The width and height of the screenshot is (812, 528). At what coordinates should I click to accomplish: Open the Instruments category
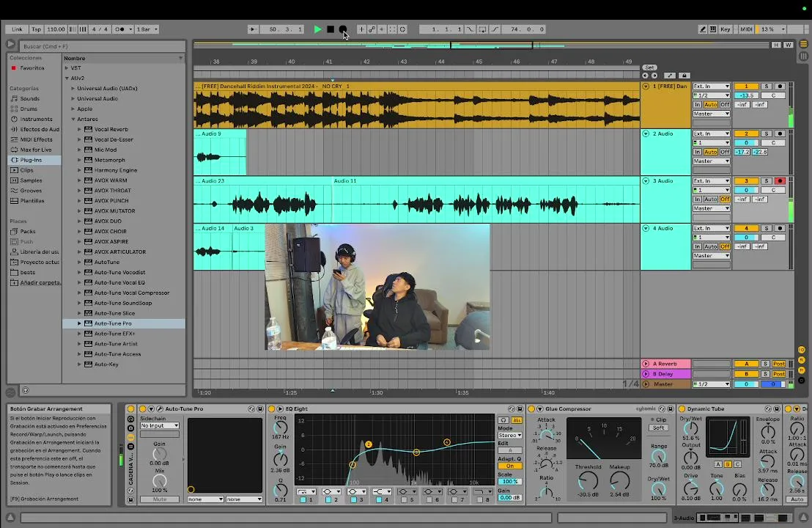[x=36, y=120]
